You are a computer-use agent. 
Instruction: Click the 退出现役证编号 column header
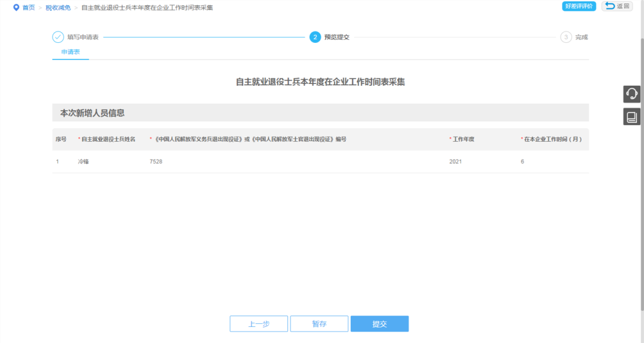click(x=248, y=139)
